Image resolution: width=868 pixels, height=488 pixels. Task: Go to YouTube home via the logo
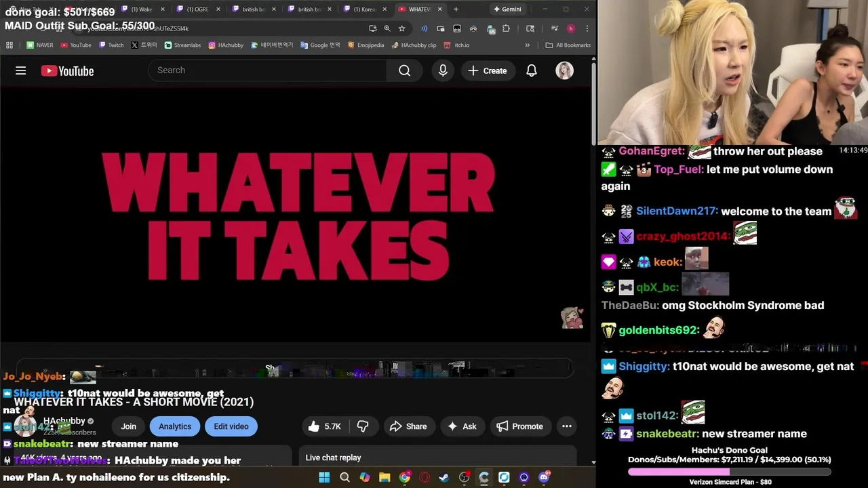click(67, 70)
